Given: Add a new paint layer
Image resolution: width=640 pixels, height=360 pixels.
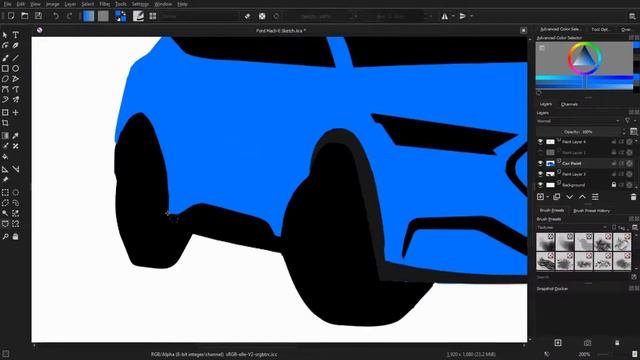Looking at the screenshot, I should pyautogui.click(x=540, y=197).
